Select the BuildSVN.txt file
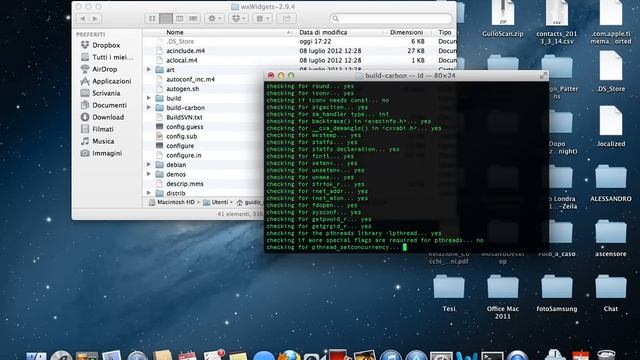The height and width of the screenshot is (360, 640). [x=184, y=117]
